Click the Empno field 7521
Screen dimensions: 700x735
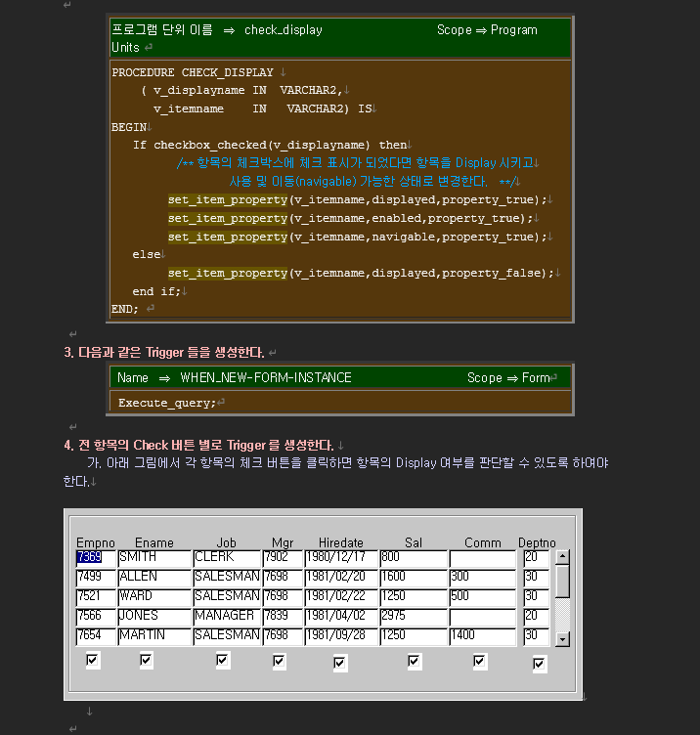pyautogui.click(x=96, y=597)
